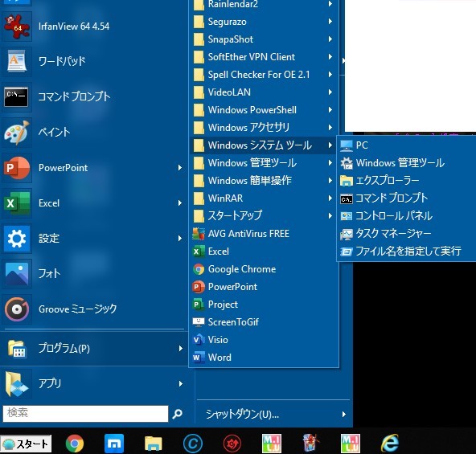476x454 pixels.
Task: Open Rainlendar2 folder entry
Action: coord(264,4)
